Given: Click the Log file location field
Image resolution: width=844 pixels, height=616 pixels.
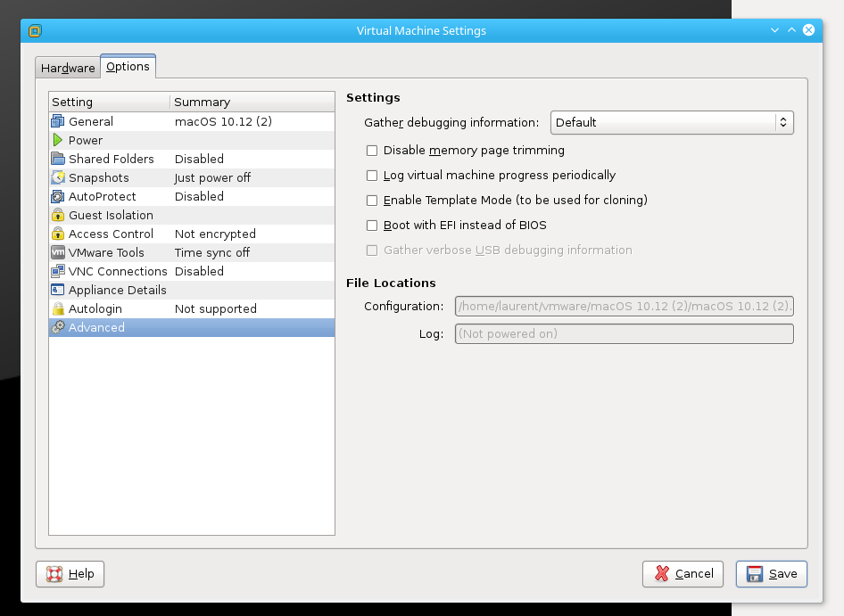Looking at the screenshot, I should [x=625, y=333].
